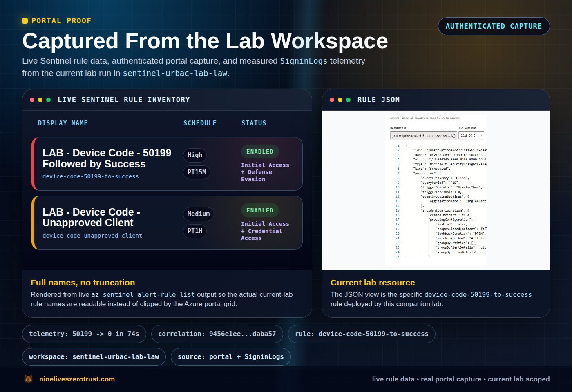Click the yellow square beside PORTAL PROOF

[25, 21]
